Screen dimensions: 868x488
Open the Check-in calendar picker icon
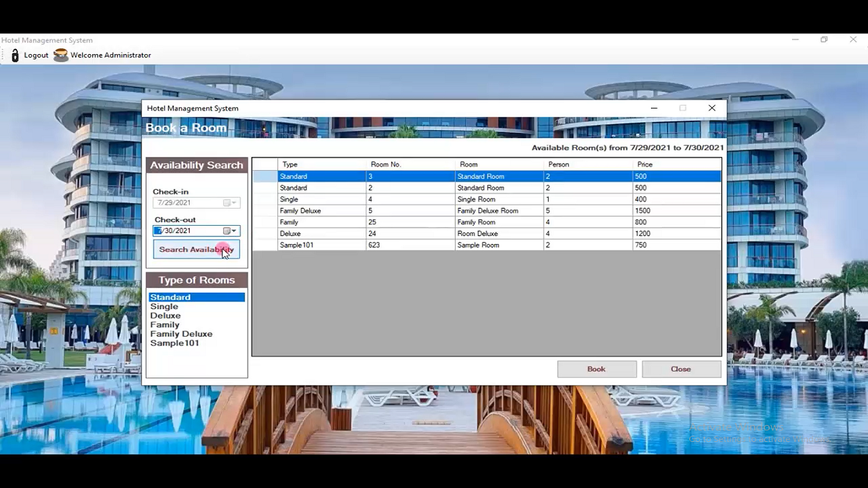pos(226,203)
